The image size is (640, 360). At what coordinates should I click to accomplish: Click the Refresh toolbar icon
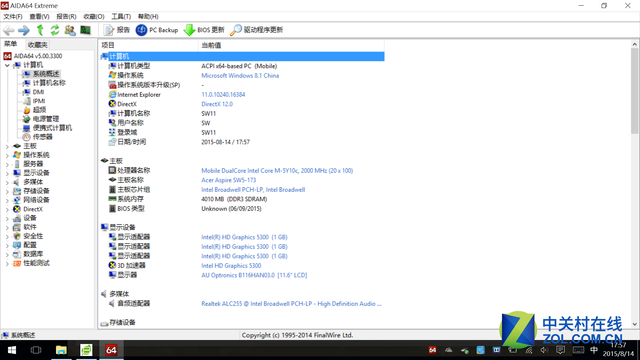coord(55,30)
